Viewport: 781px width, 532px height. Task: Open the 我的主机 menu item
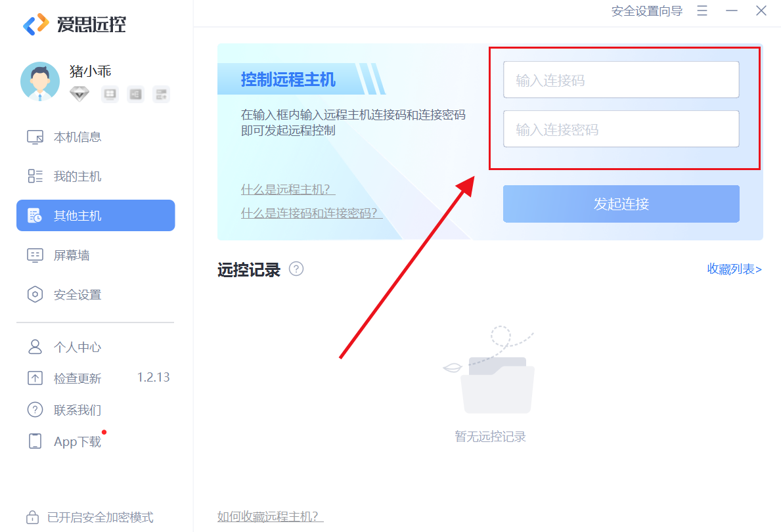pyautogui.click(x=96, y=176)
